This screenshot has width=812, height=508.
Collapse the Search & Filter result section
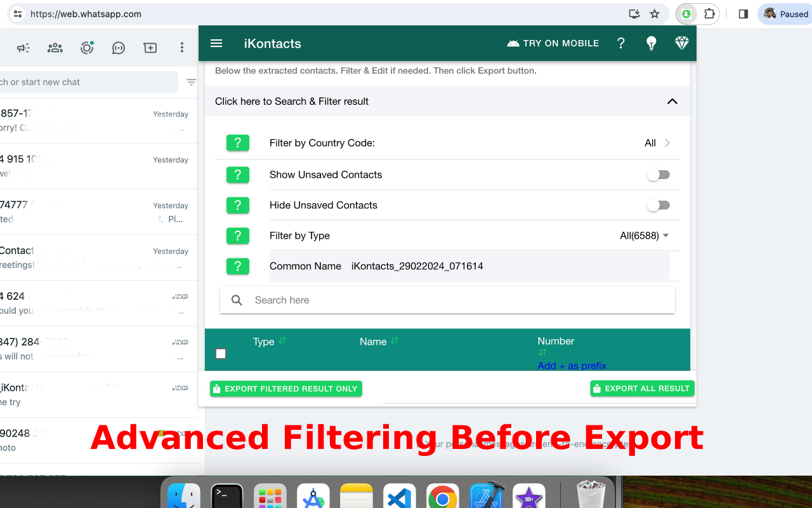pyautogui.click(x=672, y=101)
